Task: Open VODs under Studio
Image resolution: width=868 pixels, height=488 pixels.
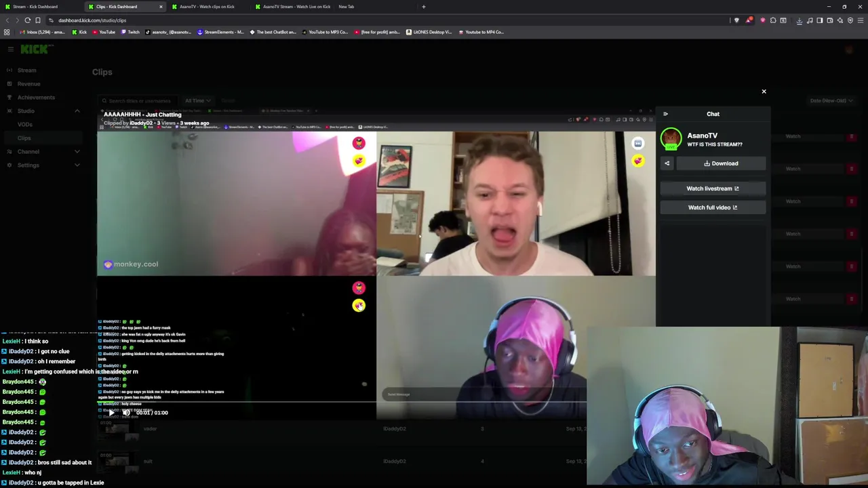Action: [x=25, y=125]
